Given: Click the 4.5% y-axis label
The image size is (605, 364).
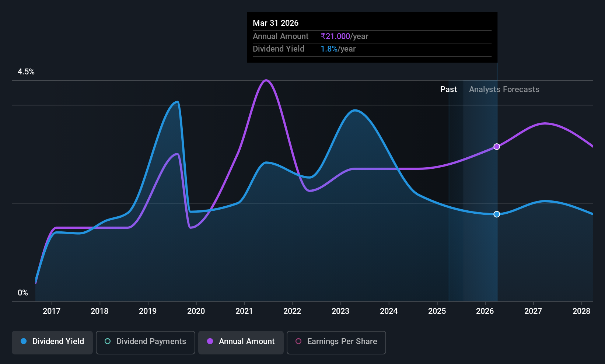Looking at the screenshot, I should click(x=26, y=71).
